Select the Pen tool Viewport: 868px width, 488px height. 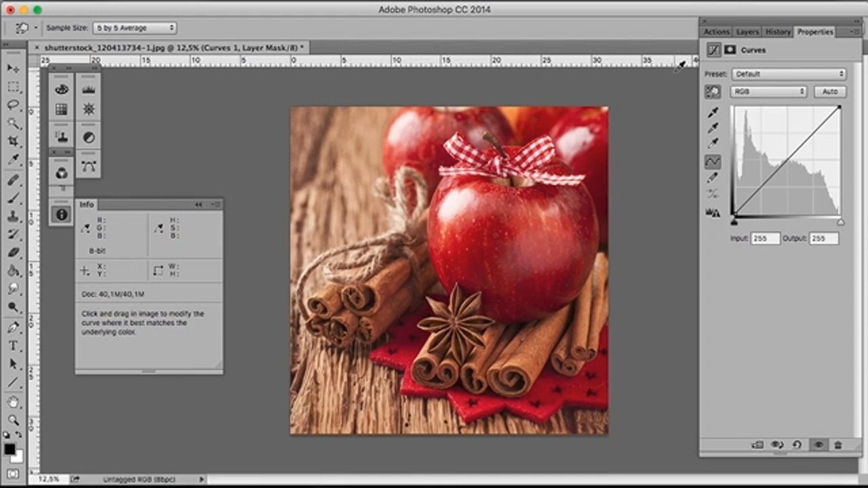coord(13,327)
